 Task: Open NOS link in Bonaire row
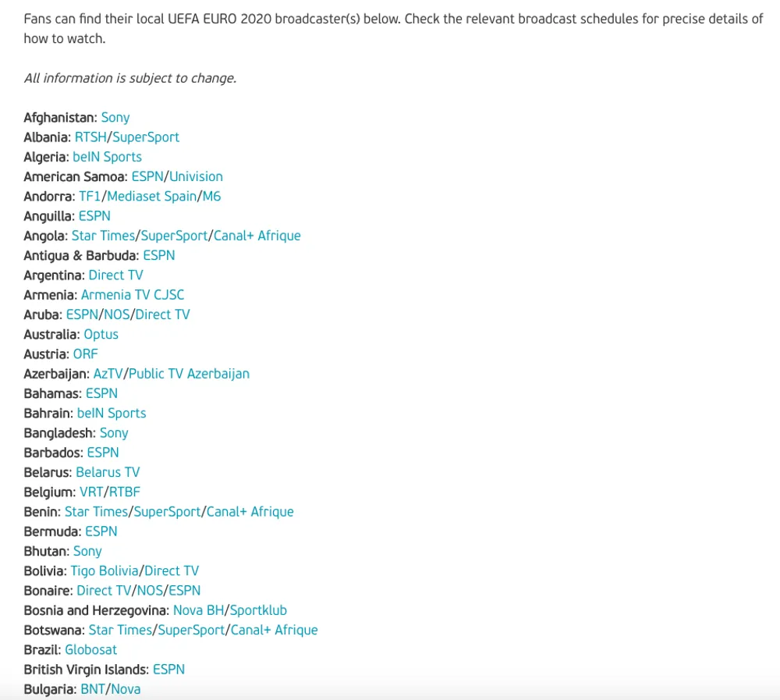point(151,591)
